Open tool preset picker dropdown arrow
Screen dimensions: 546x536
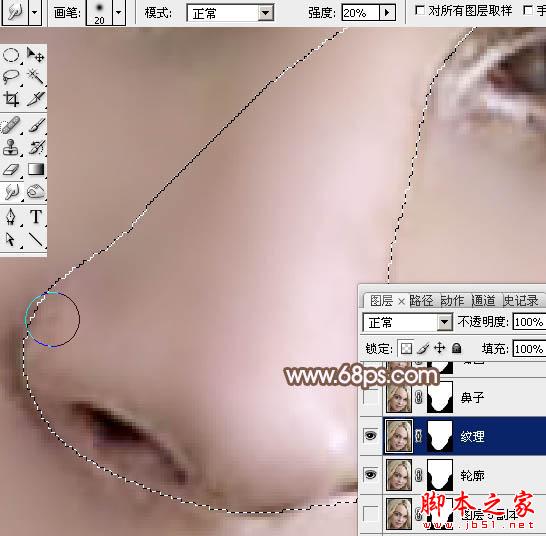coord(35,13)
